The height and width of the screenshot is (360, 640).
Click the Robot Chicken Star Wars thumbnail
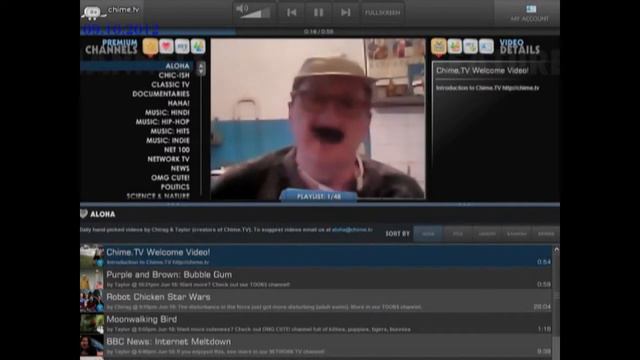point(92,301)
